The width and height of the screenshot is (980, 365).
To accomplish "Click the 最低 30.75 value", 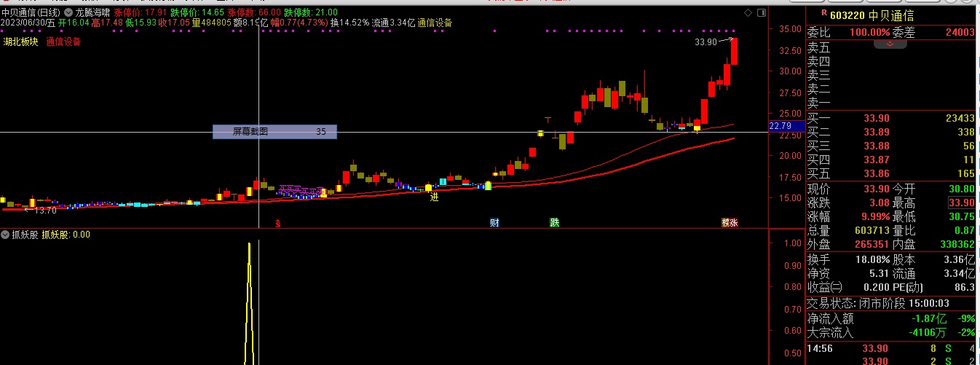I will click(961, 217).
